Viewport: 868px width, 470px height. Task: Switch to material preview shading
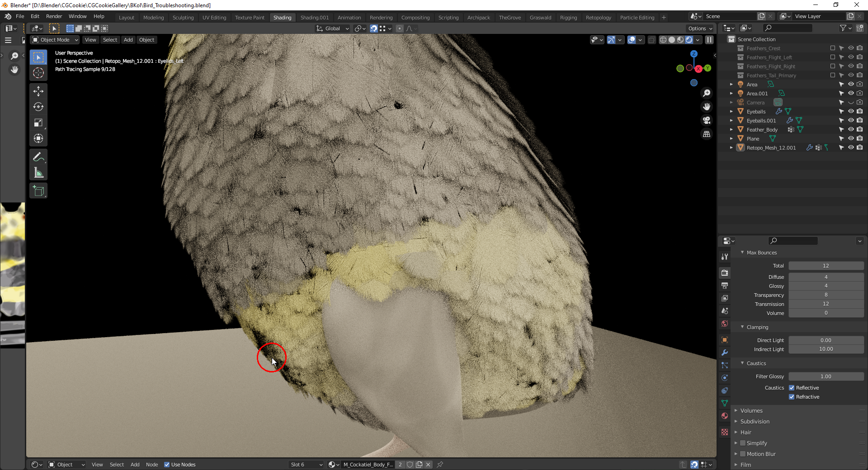[680, 40]
